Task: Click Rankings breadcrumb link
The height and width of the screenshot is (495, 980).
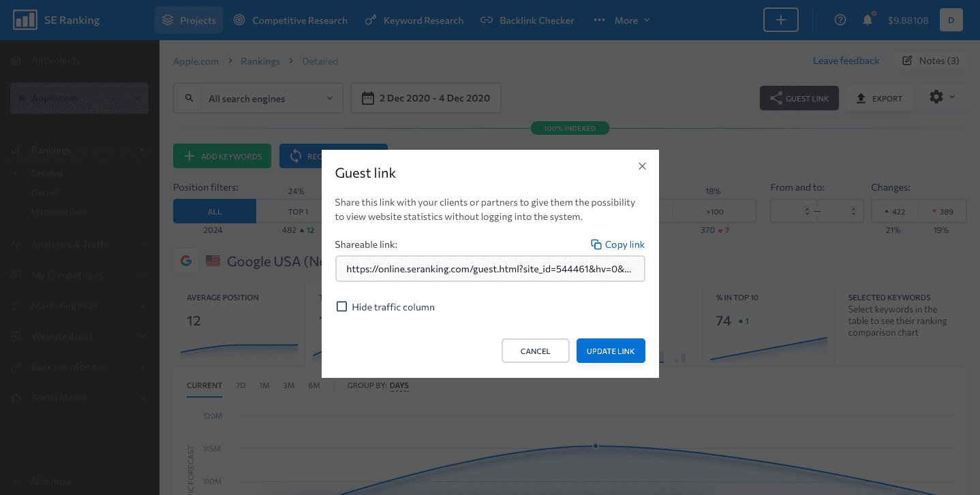Action: [x=260, y=61]
